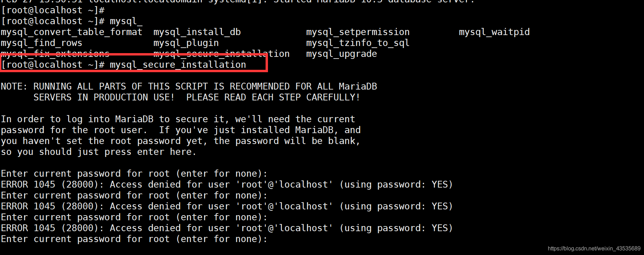The image size is (644, 255).
Task: Select the mysql_install_db text
Action: (x=197, y=32)
